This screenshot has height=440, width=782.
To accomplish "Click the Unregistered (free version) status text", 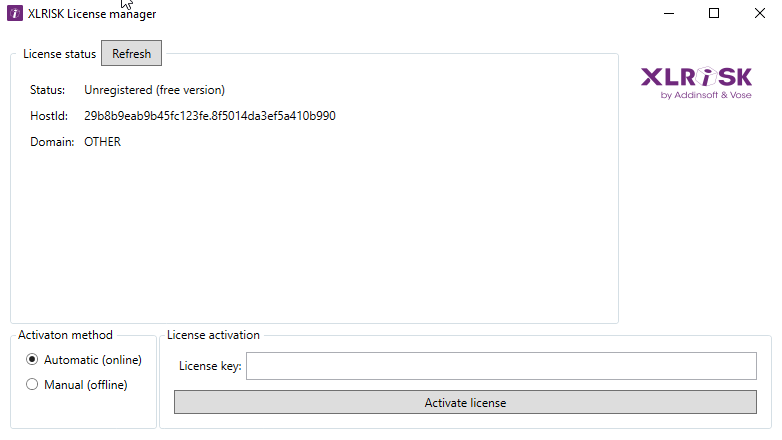I will coord(154,90).
